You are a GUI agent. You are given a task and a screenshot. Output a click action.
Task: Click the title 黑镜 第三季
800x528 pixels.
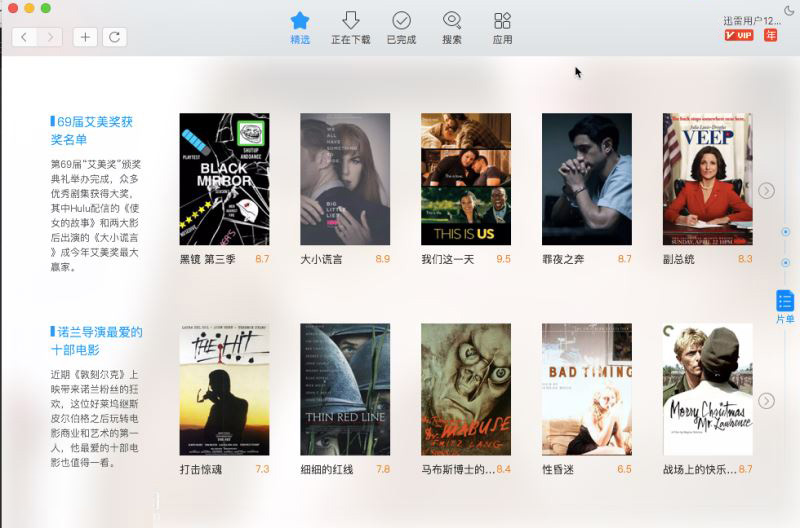(x=208, y=259)
